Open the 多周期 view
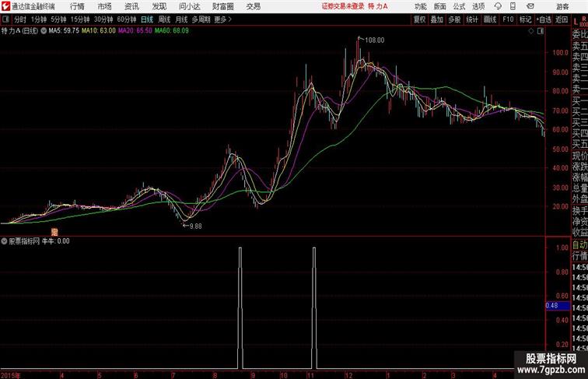The width and height of the screenshot is (588, 379). [x=201, y=19]
